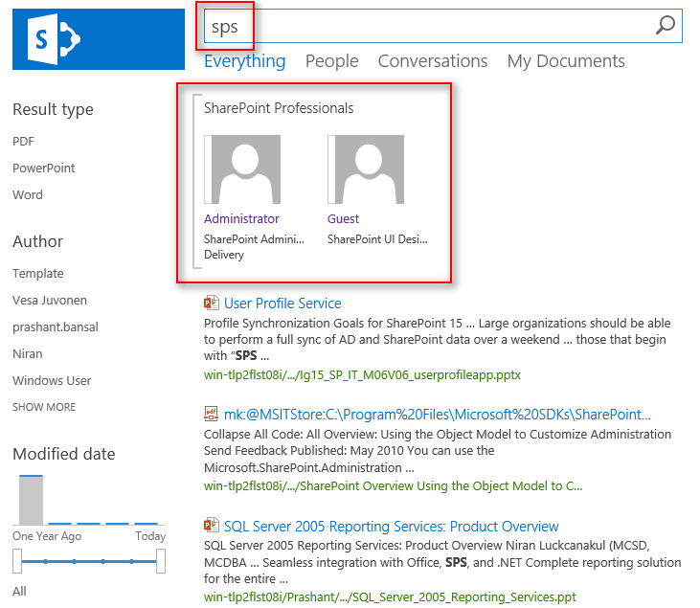Viewport: 700px width, 608px height.
Task: Click the Delivery department text
Action: click(x=224, y=255)
